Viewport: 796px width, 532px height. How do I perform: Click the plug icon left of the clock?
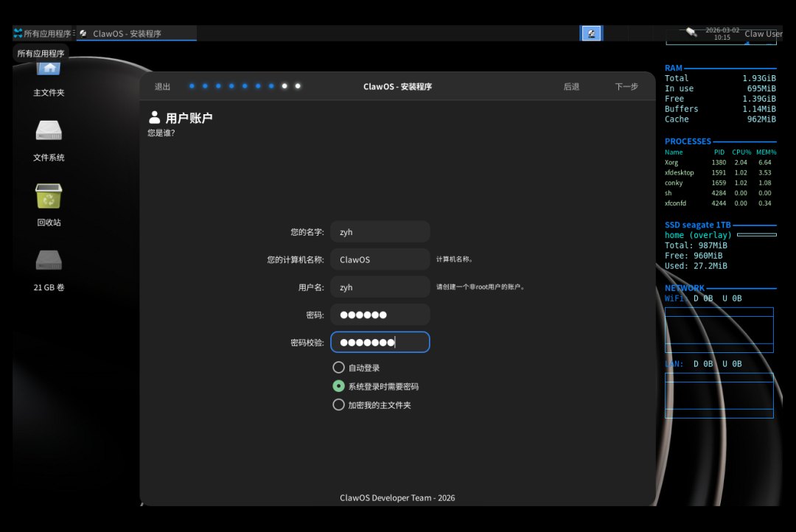691,32
